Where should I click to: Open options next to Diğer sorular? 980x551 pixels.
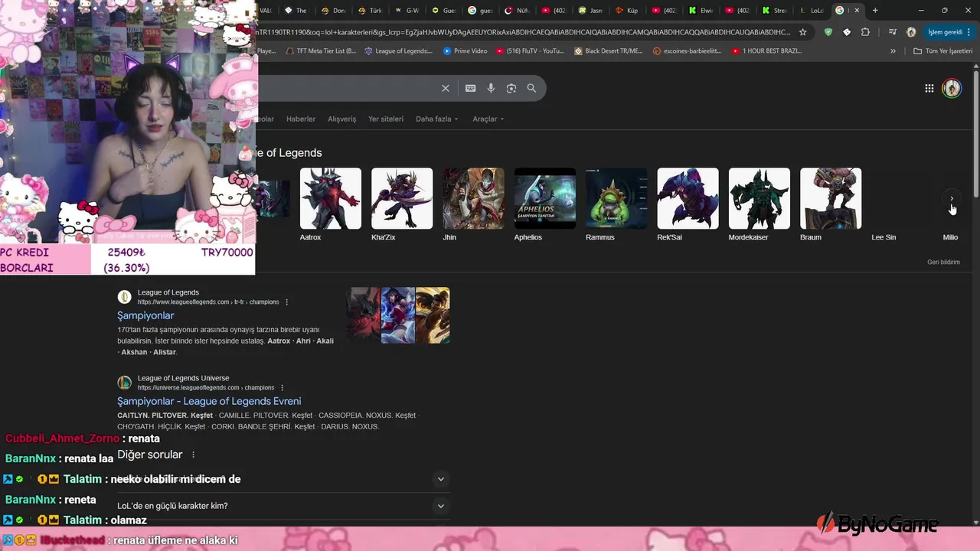tap(193, 455)
